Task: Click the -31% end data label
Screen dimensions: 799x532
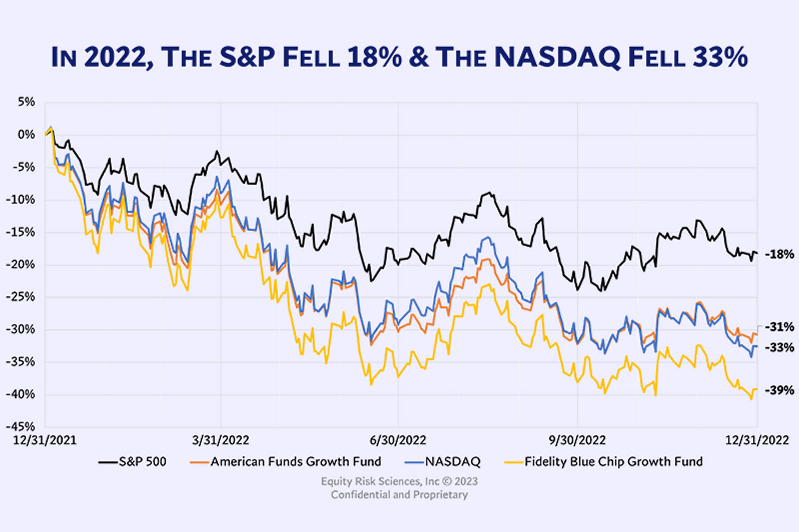Action: (779, 327)
